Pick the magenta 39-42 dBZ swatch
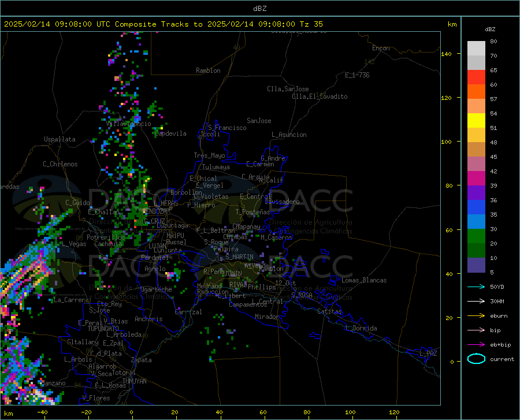The width and height of the screenshot is (520, 420). pos(476,179)
